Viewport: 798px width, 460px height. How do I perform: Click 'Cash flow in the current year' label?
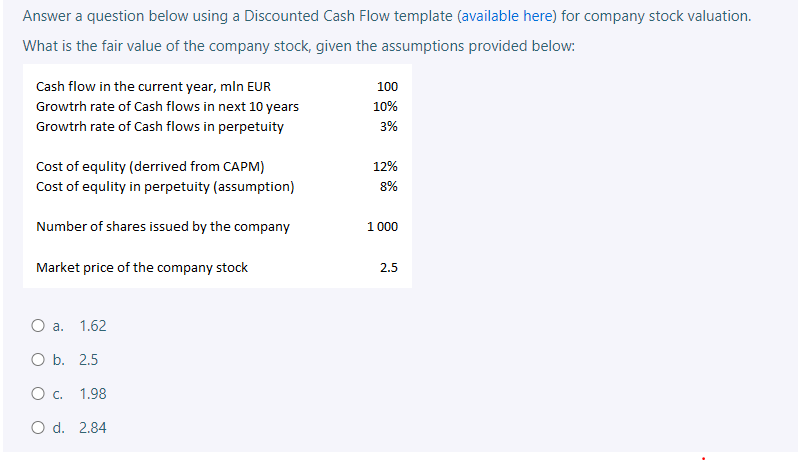coord(153,87)
